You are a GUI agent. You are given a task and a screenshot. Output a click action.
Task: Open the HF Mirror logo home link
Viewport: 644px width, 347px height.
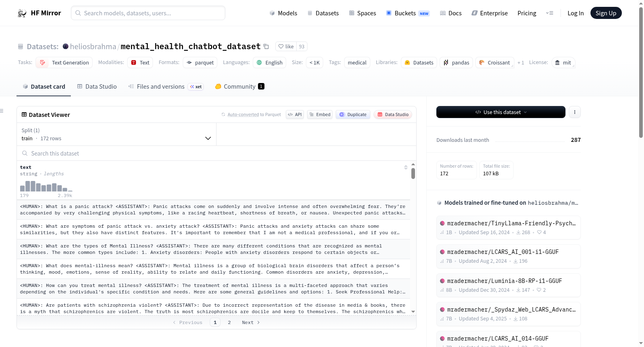pyautogui.click(x=39, y=13)
